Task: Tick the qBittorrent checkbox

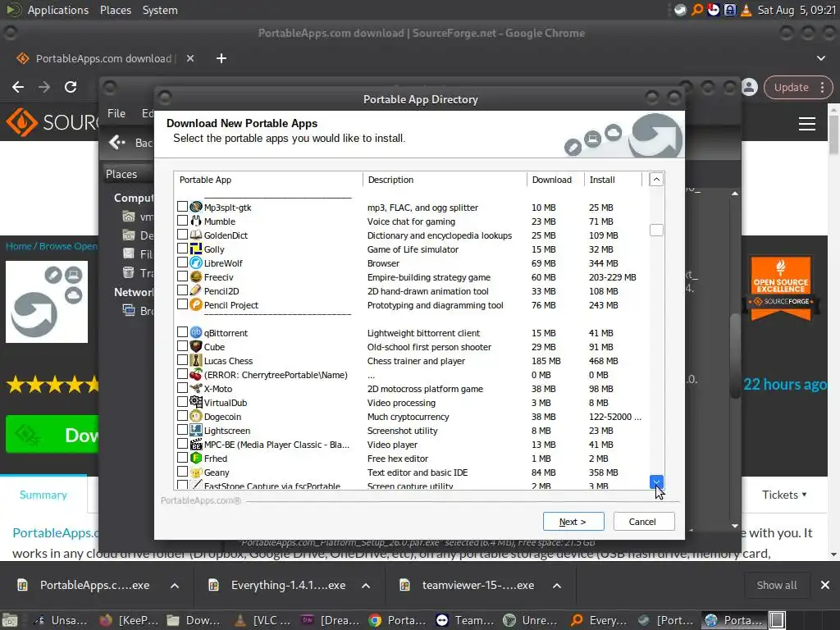Action: pyautogui.click(x=182, y=331)
